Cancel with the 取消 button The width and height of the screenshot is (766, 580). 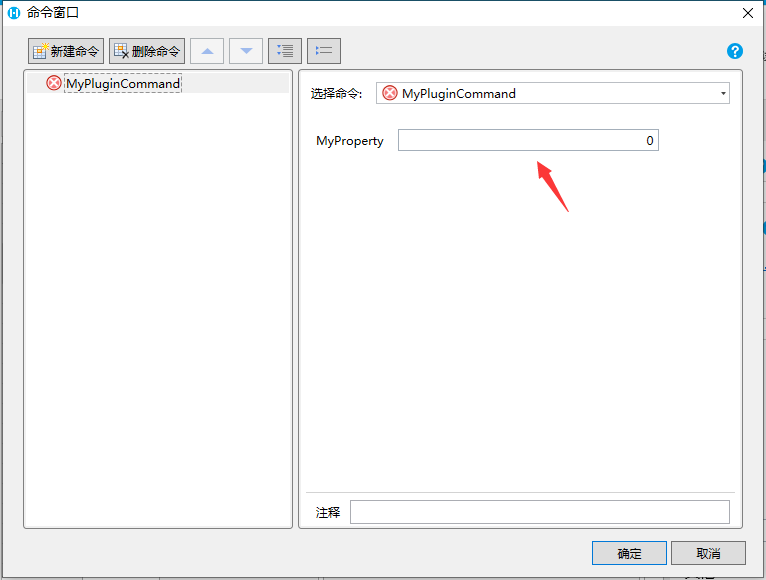pyautogui.click(x=708, y=553)
